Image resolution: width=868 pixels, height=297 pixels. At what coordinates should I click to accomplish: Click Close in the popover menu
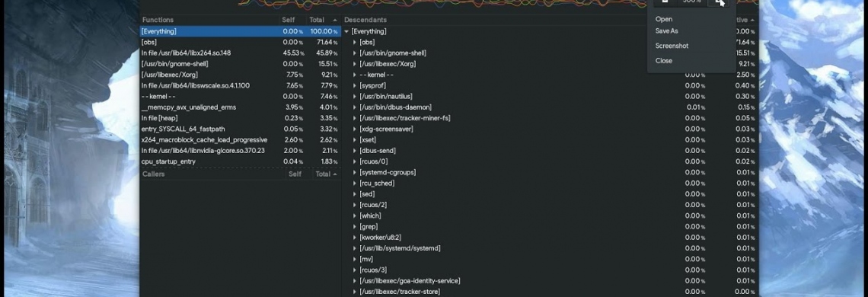(x=664, y=61)
